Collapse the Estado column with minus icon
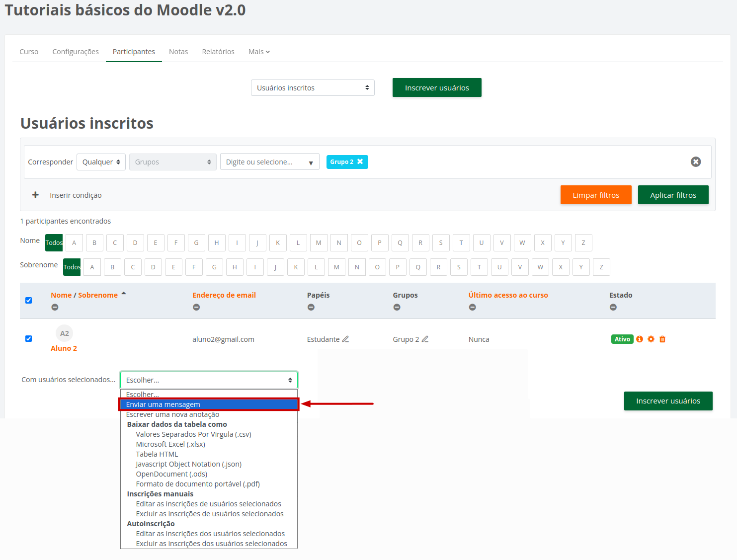 613,308
